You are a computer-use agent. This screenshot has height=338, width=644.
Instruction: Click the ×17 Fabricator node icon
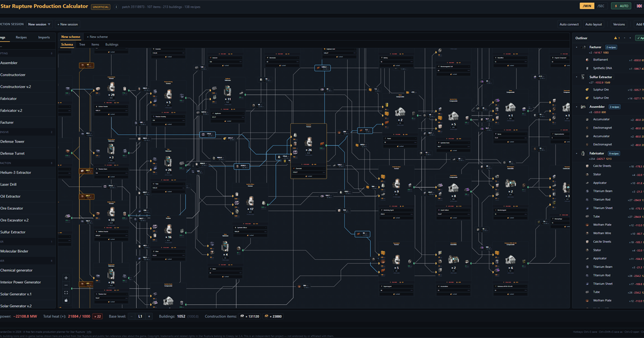point(250,202)
